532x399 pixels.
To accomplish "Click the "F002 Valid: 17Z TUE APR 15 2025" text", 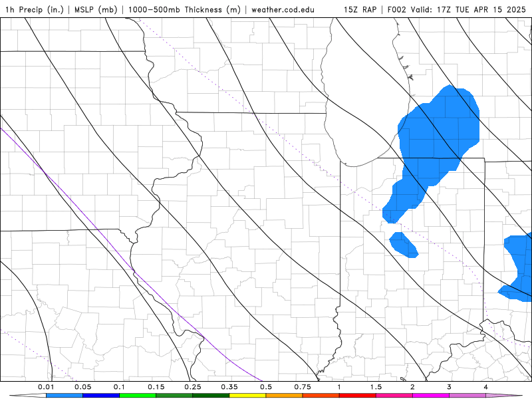I will [456, 10].
